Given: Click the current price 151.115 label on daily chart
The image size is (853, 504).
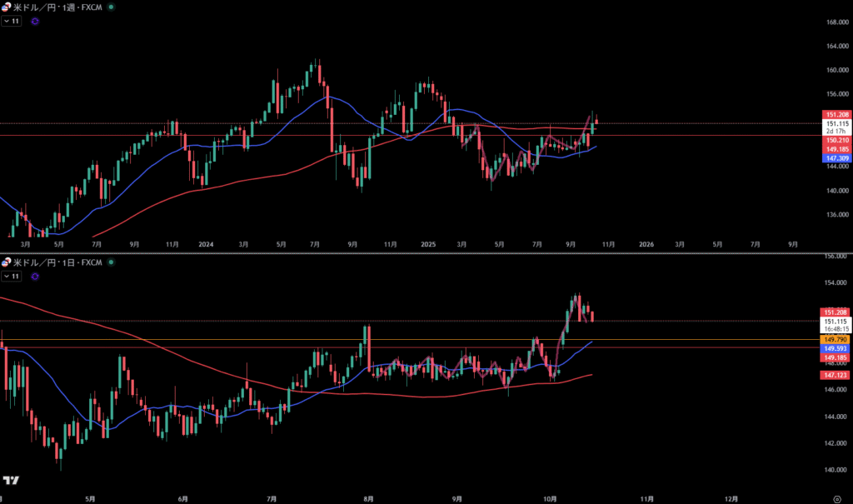Looking at the screenshot, I should coord(836,322).
